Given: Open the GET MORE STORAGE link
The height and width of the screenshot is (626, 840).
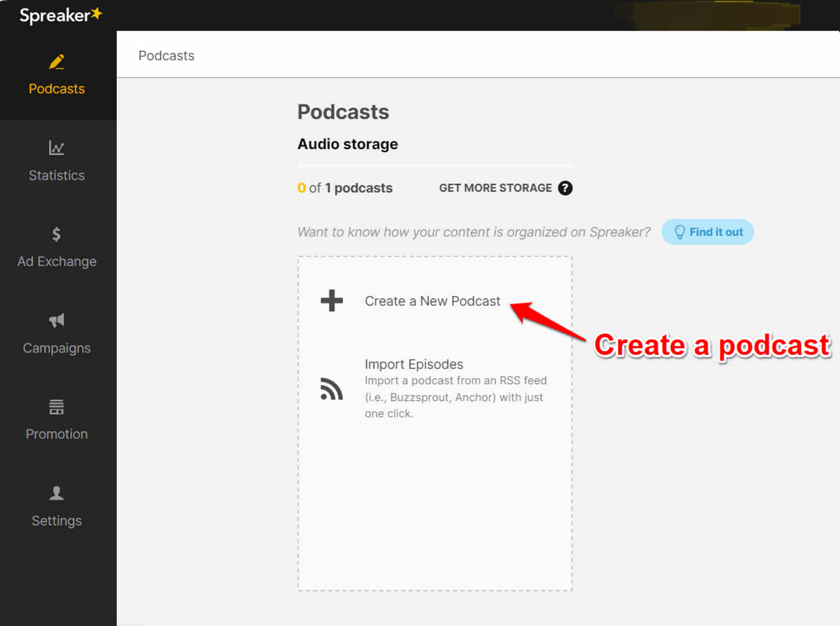Looking at the screenshot, I should [x=495, y=188].
